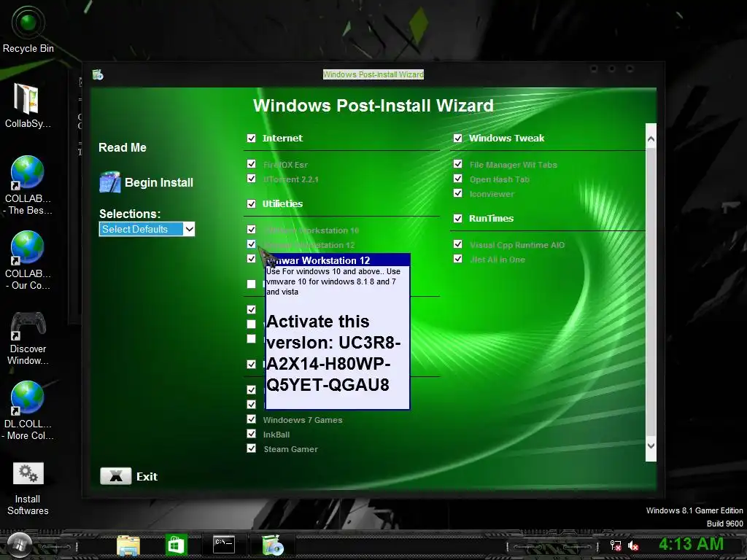Screen dimensions: 747x560
Task: Click the 4:13 AM taskbar clock
Action: 692,544
